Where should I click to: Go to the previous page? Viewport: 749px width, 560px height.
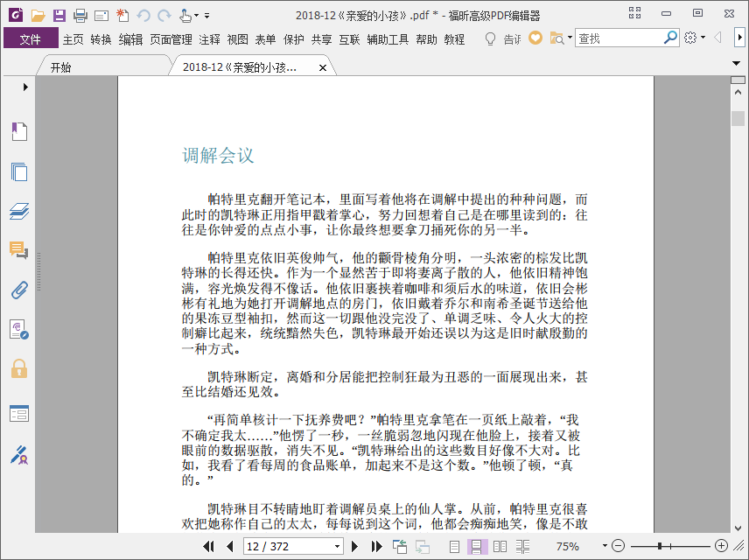[230, 546]
